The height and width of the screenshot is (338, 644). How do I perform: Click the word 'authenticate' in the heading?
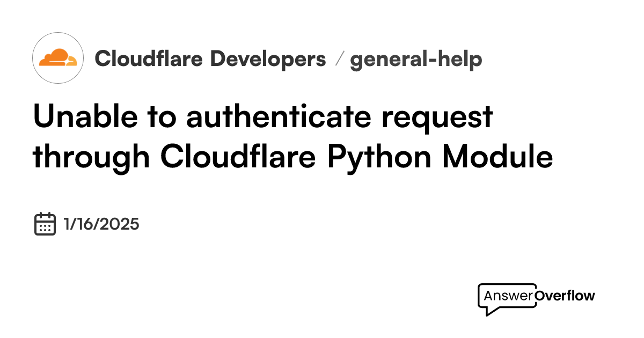click(278, 116)
